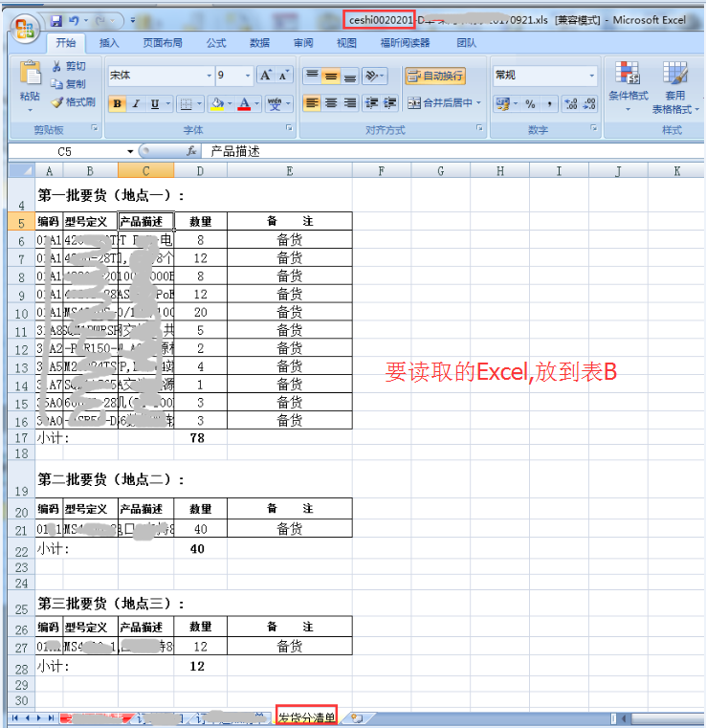Switch to the 公式 ribbon tab
706x728 pixels.
216,43
